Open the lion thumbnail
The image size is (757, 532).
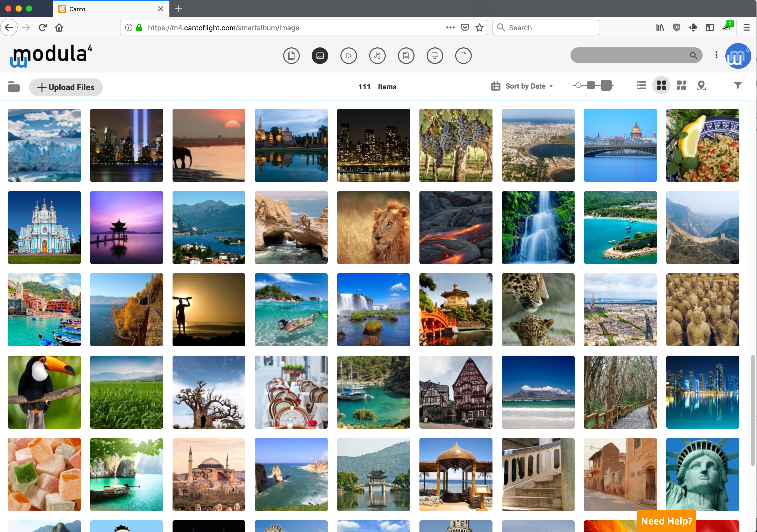click(x=373, y=227)
